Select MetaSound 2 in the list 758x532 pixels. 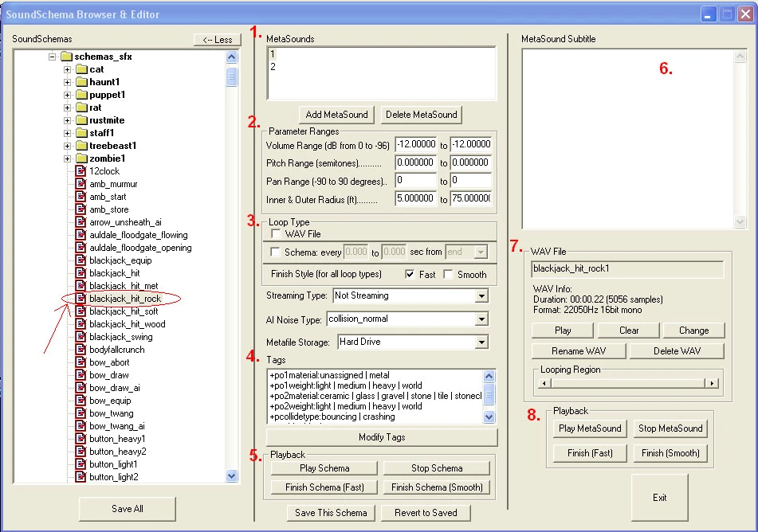click(273, 67)
